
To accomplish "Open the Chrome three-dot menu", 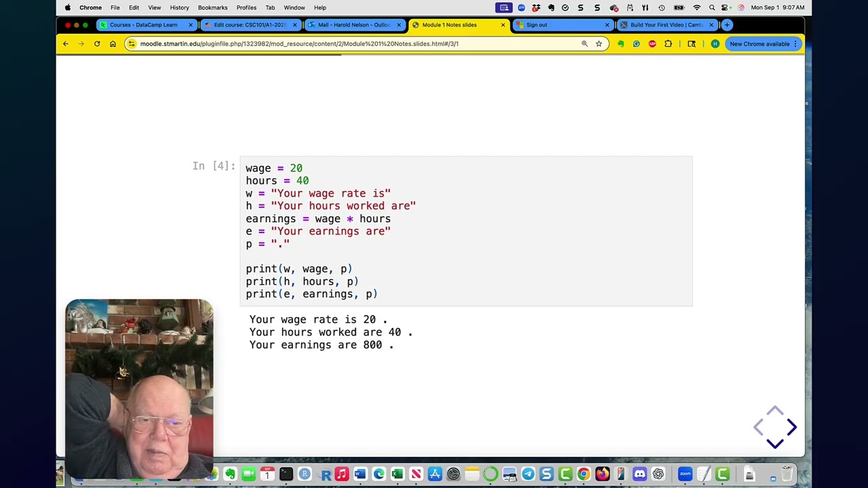I will (x=795, y=43).
